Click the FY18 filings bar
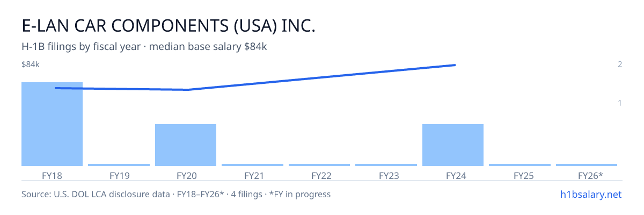Viewport: 644px width, 215px height. click(x=52, y=124)
